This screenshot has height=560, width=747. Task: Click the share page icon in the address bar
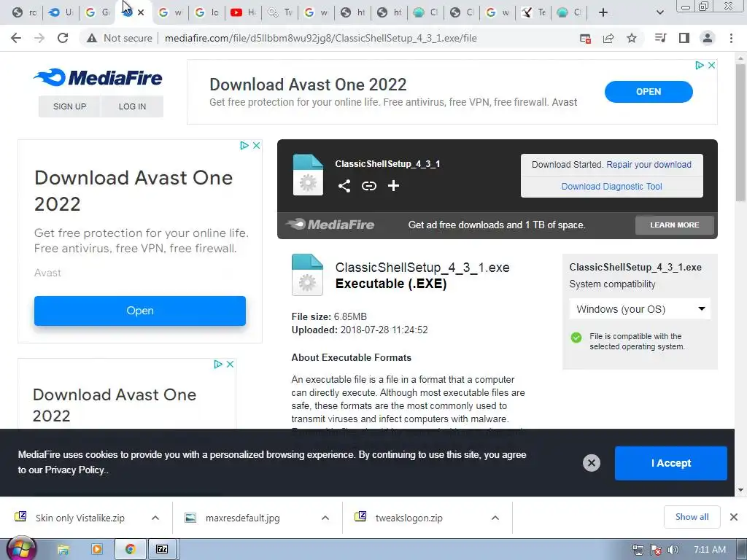click(x=608, y=38)
